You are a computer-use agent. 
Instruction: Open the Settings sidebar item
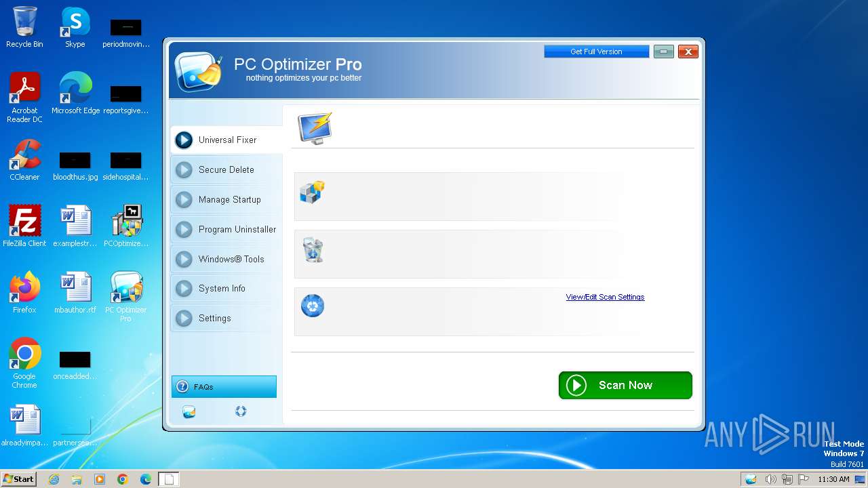tap(226, 318)
